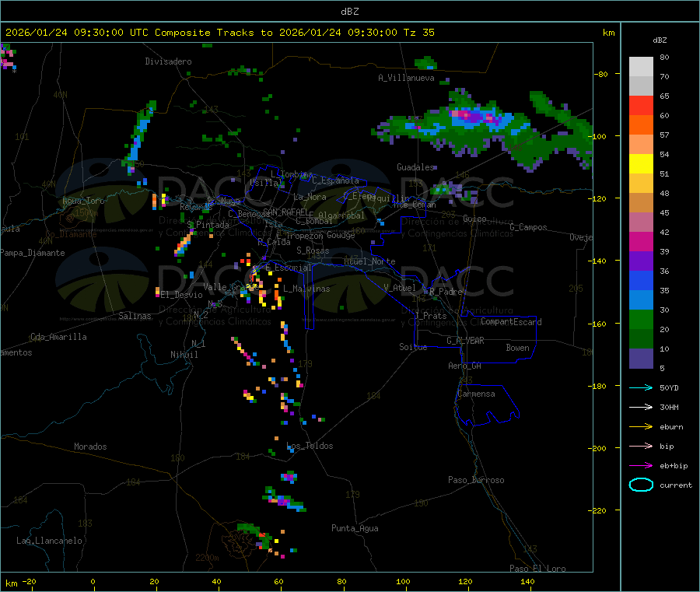This screenshot has height=592, width=700.
Task: Select the dark purple 5 dBZ color swatch
Action: [x=641, y=359]
